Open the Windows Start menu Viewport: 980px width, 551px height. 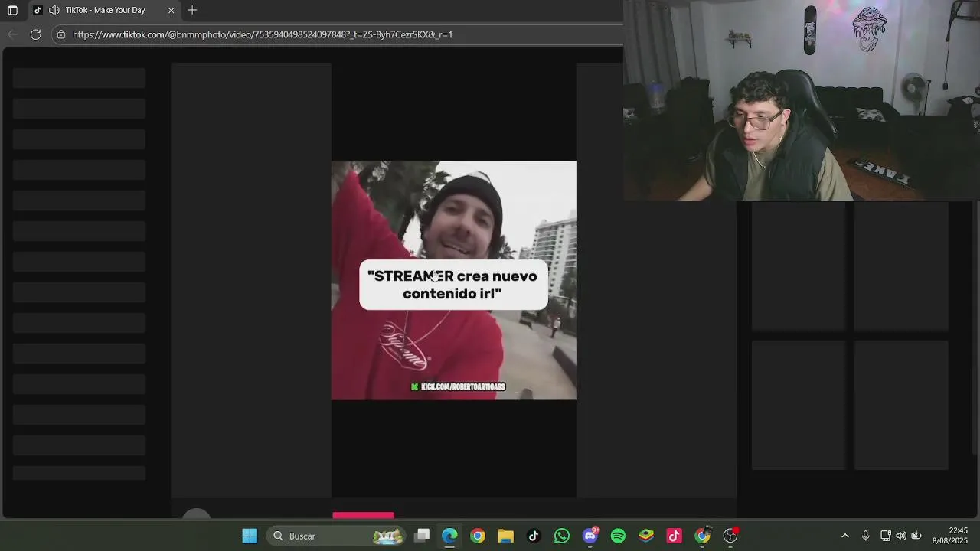[x=250, y=536]
